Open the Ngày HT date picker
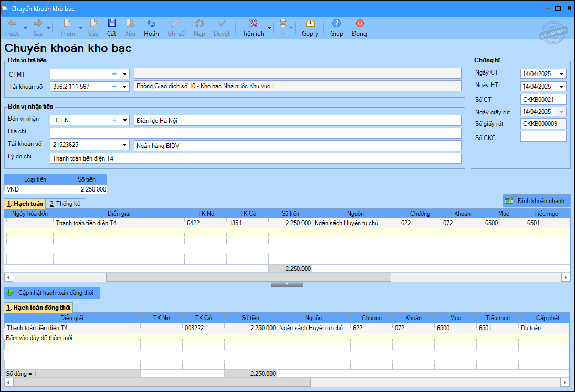The image size is (575, 392). 561,87
